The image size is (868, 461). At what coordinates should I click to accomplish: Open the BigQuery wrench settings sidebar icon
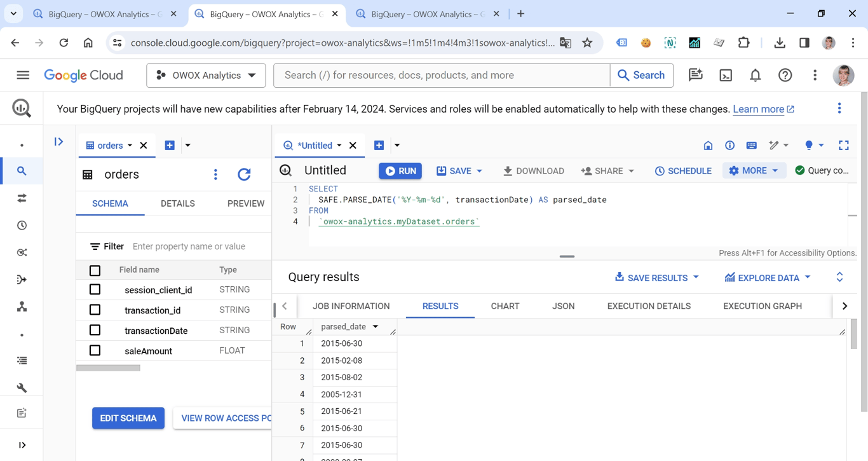pos(22,387)
